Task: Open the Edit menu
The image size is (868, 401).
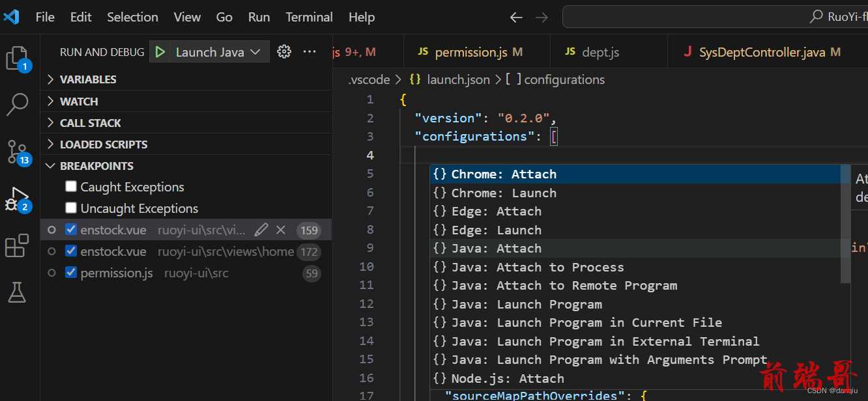Action: (81, 18)
